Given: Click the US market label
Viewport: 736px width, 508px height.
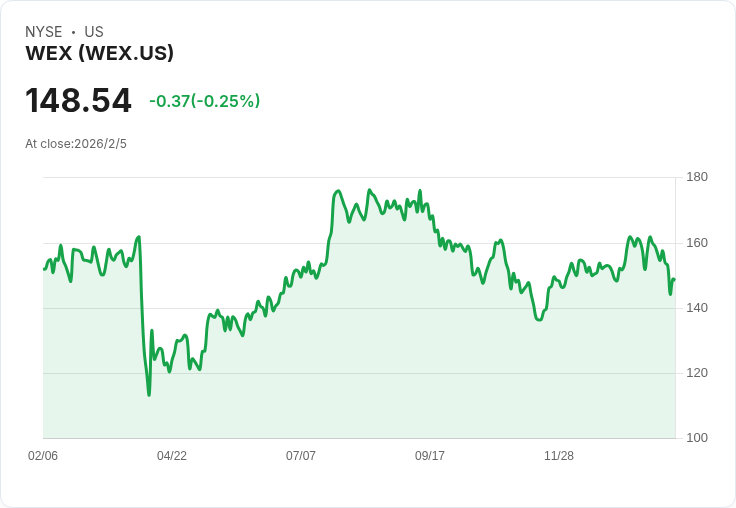Looking at the screenshot, I should coord(94,32).
